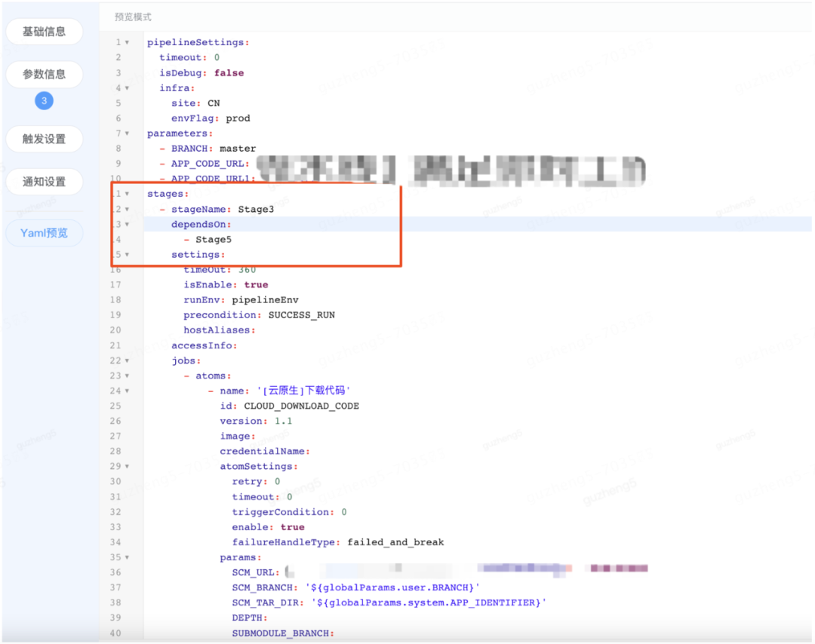815x644 pixels.
Task: Click the 'site: CN' text
Action: pos(195,103)
